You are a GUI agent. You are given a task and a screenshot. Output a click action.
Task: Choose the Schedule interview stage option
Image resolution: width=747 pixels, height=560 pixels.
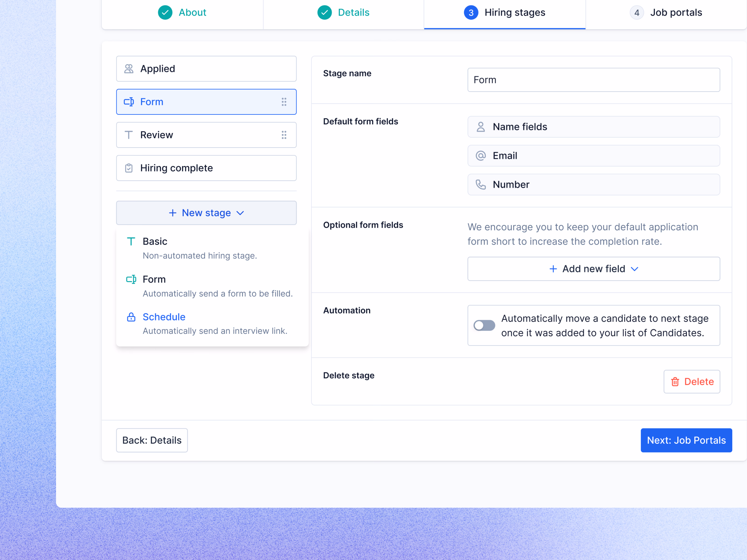(212, 324)
